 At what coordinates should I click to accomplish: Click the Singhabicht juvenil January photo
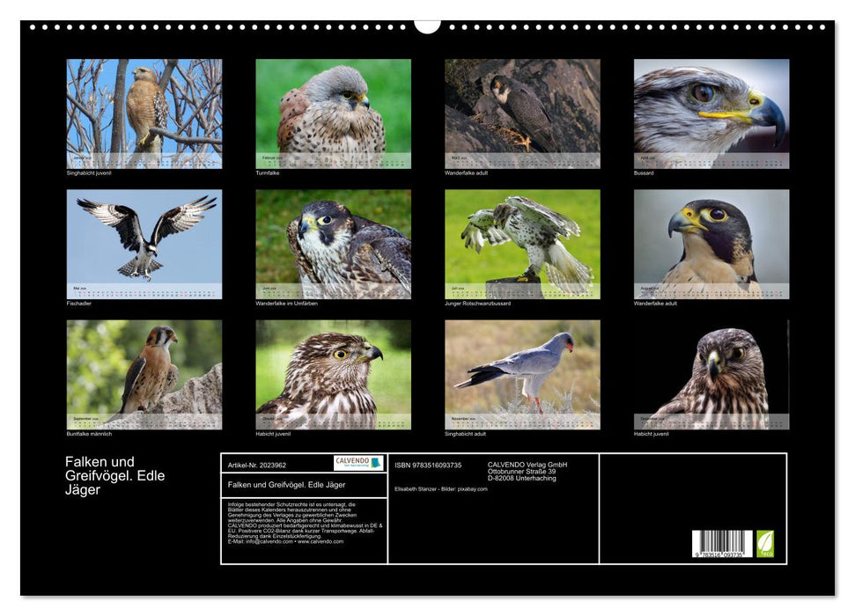tap(144, 113)
